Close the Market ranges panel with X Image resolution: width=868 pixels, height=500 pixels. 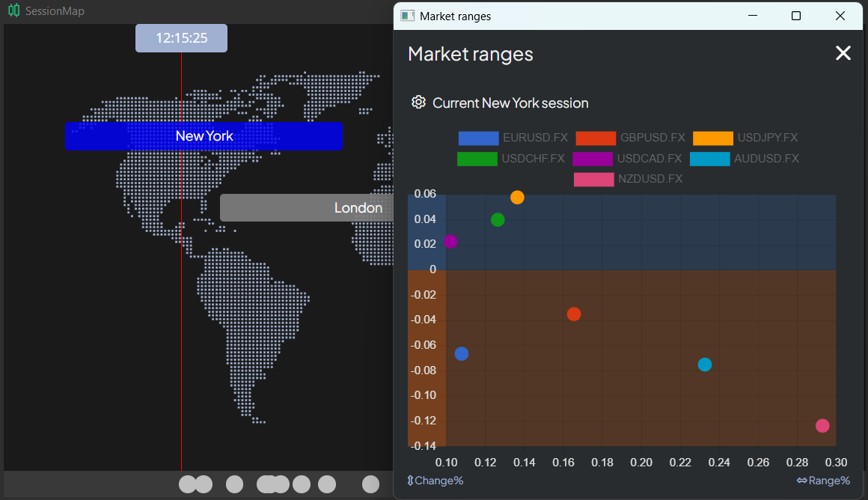(843, 53)
